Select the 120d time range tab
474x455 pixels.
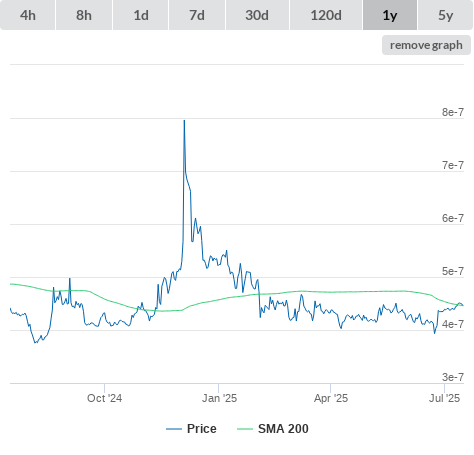(x=326, y=15)
